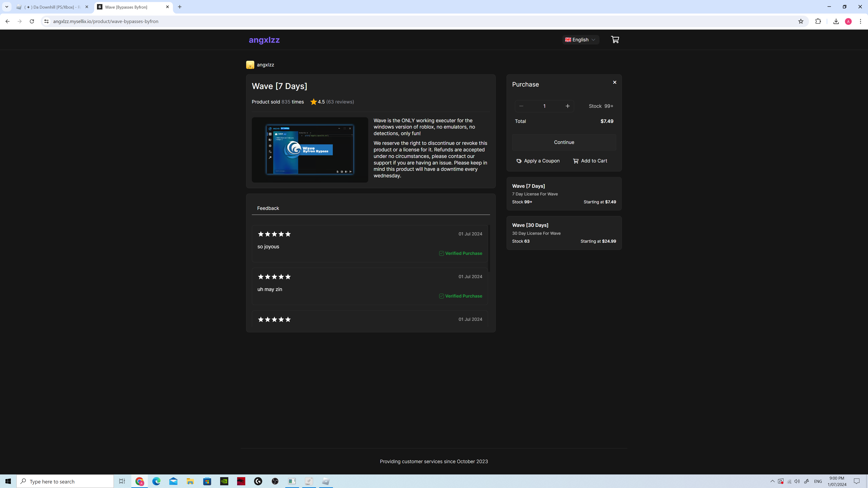Open the tab search dropdown arrow
The width and height of the screenshot is (868, 488).
pos(6,7)
